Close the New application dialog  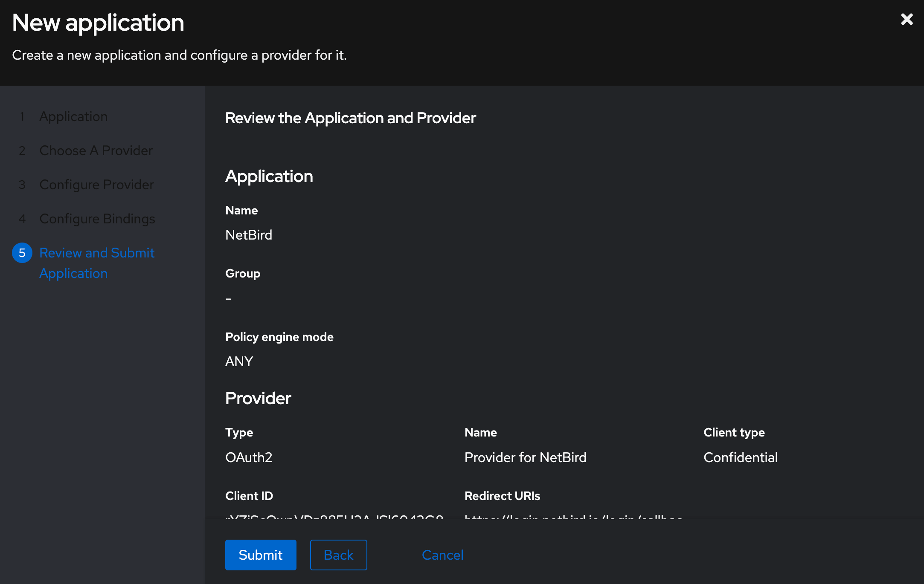click(x=907, y=19)
